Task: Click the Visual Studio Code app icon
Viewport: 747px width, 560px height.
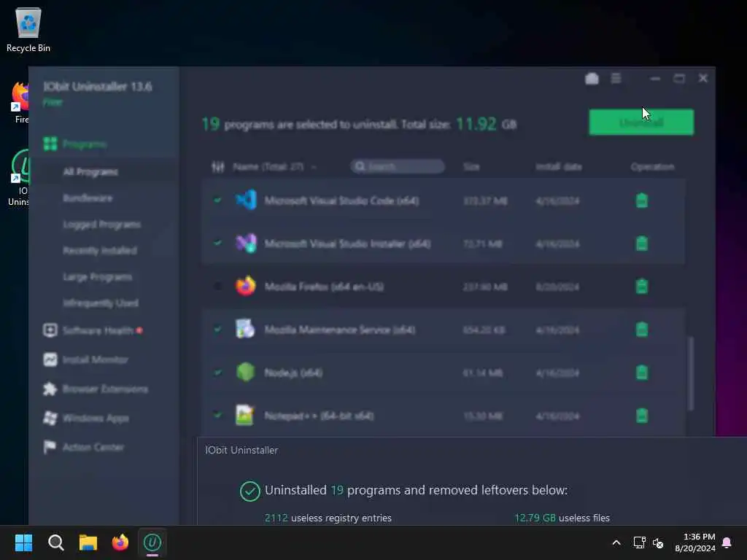Action: (246, 200)
